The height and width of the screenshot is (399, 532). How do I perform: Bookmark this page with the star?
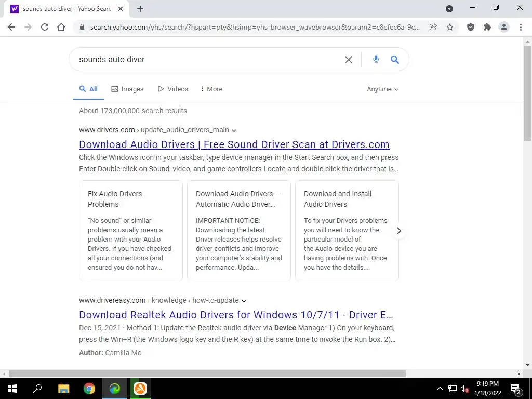tap(450, 27)
